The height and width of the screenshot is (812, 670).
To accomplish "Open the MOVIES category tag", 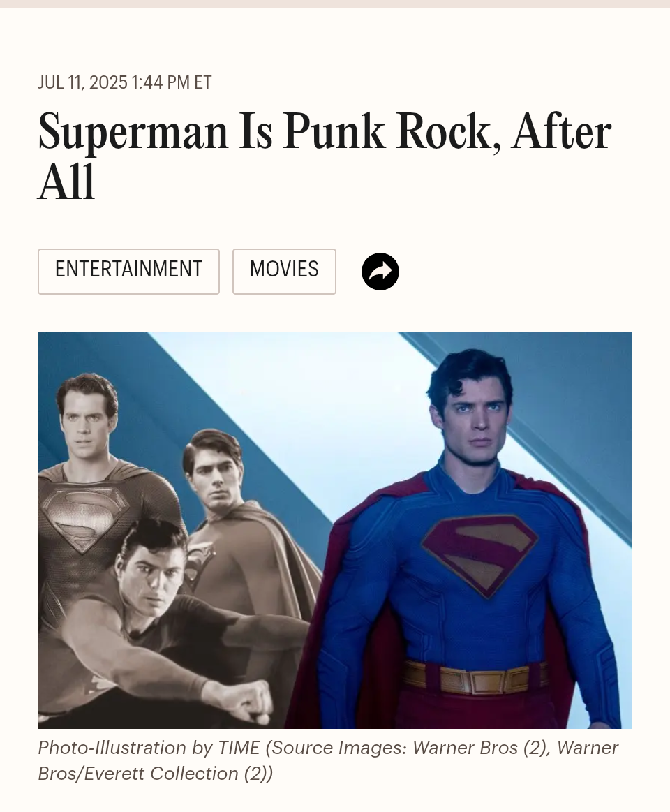I will [x=284, y=272].
